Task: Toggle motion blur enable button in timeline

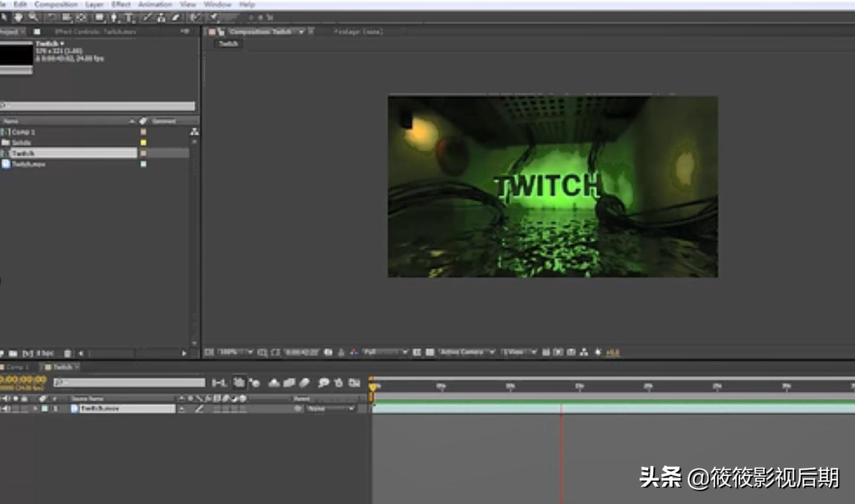Action: click(304, 383)
